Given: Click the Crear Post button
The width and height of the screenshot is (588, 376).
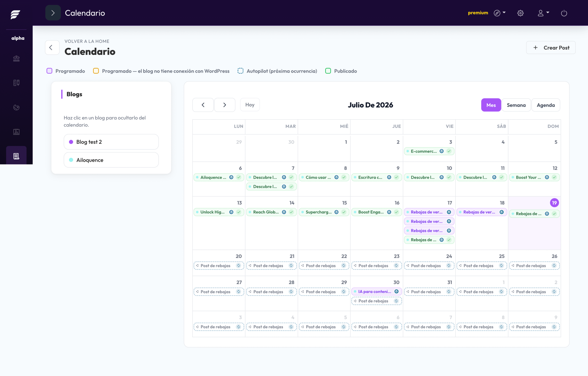Looking at the screenshot, I should click(x=551, y=48).
